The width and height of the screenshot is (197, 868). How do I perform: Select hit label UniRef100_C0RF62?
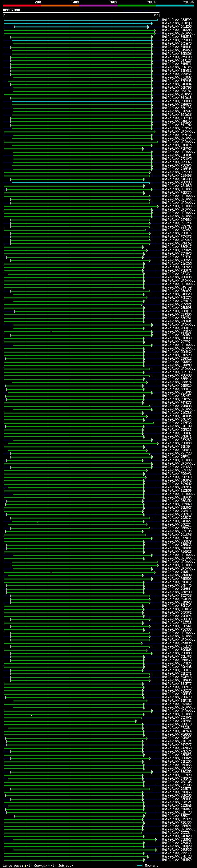pos(177,243)
